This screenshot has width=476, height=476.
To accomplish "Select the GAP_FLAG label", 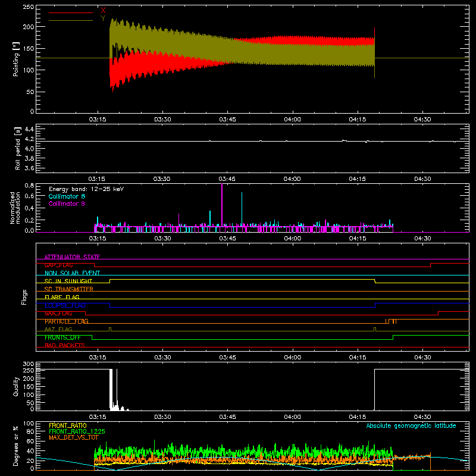I will click(x=58, y=265).
